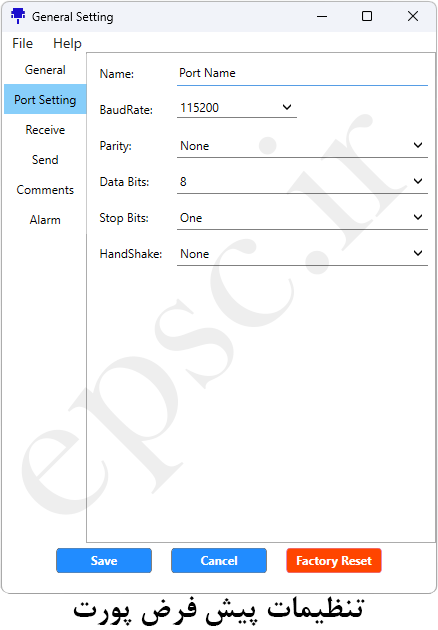The height and width of the screenshot is (630, 438).
Task: Expand the HandShake dropdown chevron
Action: (x=418, y=253)
